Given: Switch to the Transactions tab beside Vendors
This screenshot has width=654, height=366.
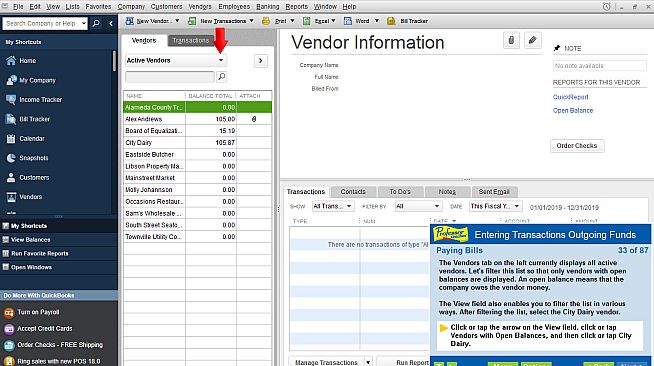Looking at the screenshot, I should (191, 40).
